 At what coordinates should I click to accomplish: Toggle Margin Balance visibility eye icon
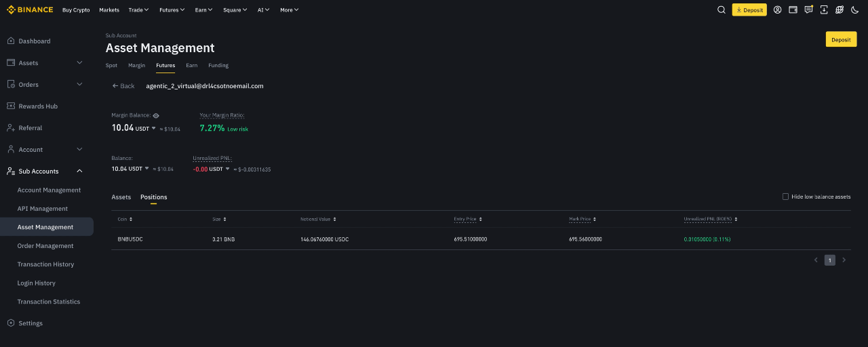click(x=156, y=116)
